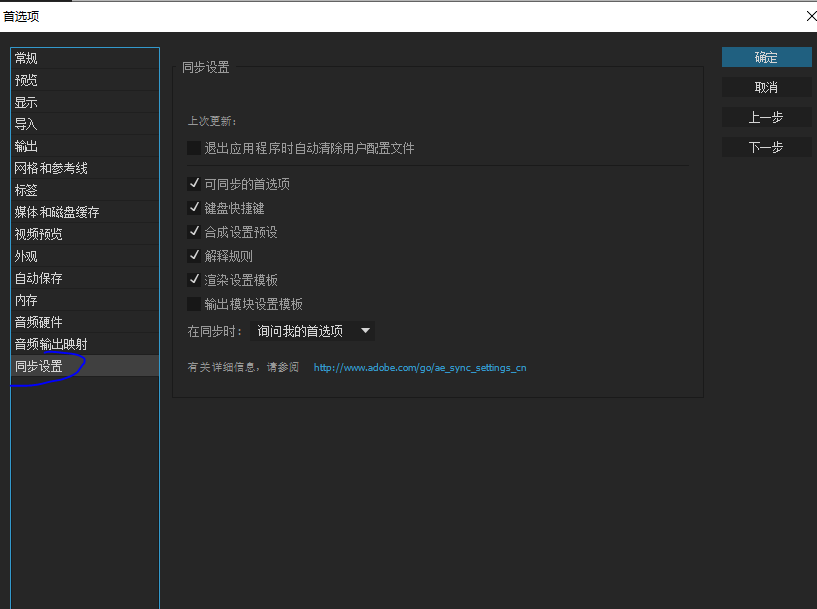Advance with the 下一步 button
The height and width of the screenshot is (609, 817).
pos(766,147)
